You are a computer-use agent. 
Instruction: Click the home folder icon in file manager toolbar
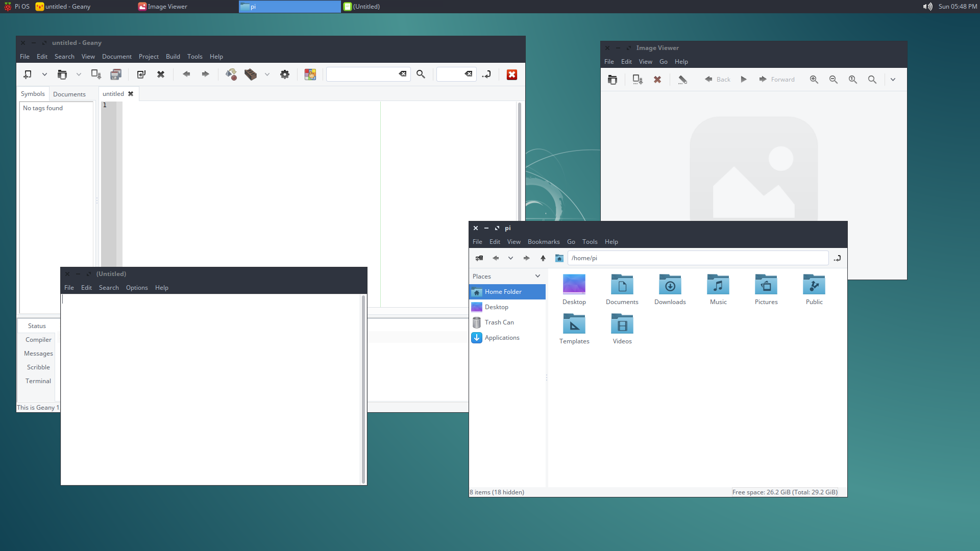coord(559,258)
